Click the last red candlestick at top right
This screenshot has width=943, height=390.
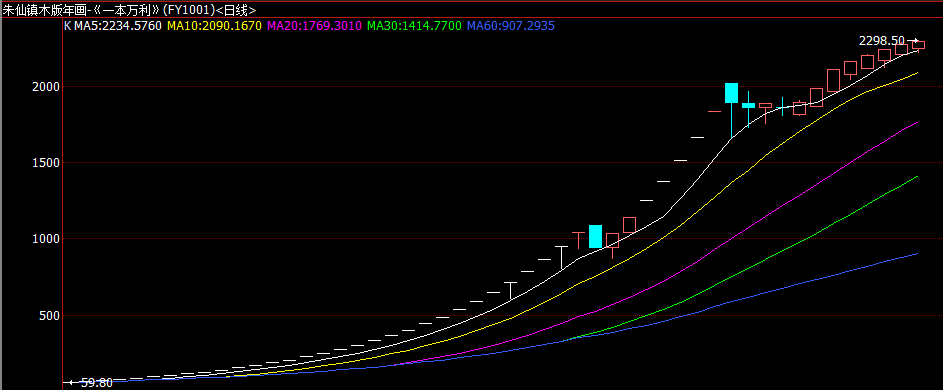[918, 45]
